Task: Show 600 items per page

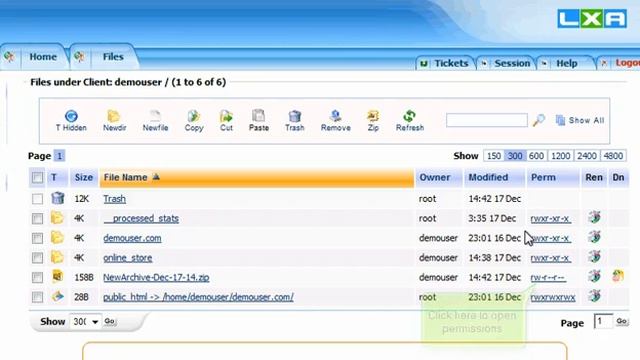Action: click(x=536, y=156)
